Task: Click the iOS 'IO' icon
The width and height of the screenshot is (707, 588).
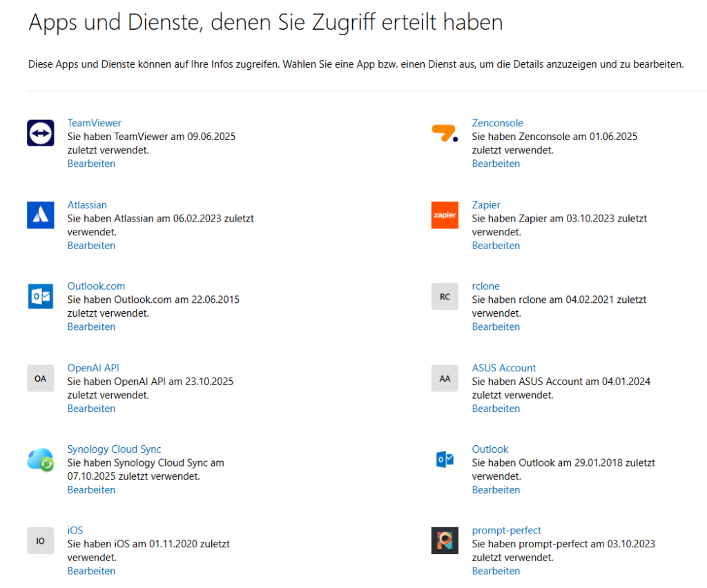Action: [40, 540]
